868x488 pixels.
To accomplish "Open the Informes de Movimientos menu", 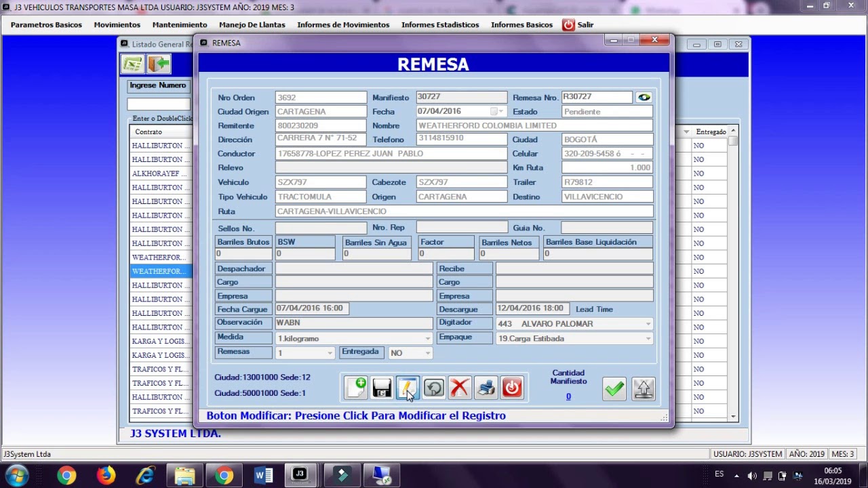I will tap(343, 24).
